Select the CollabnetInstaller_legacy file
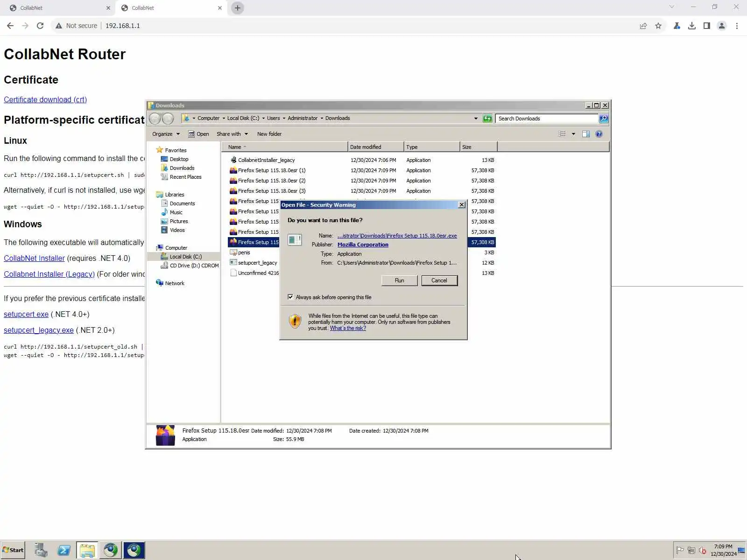This screenshot has width=747, height=560. click(266, 160)
